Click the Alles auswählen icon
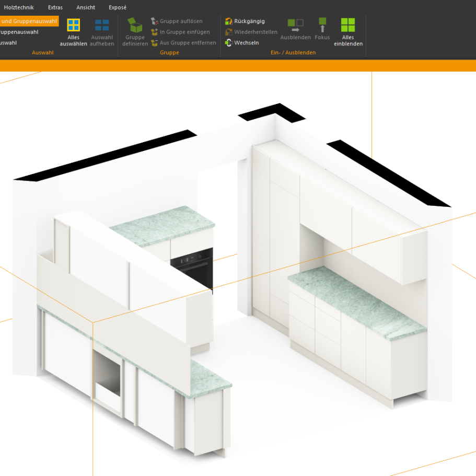Viewport: 476px width, 476px height. (x=74, y=26)
